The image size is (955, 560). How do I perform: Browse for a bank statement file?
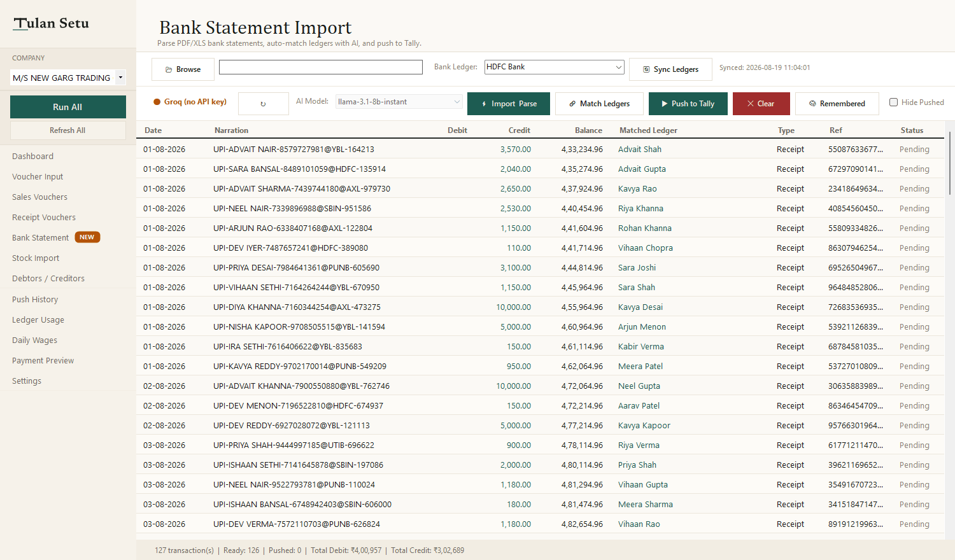(x=183, y=69)
